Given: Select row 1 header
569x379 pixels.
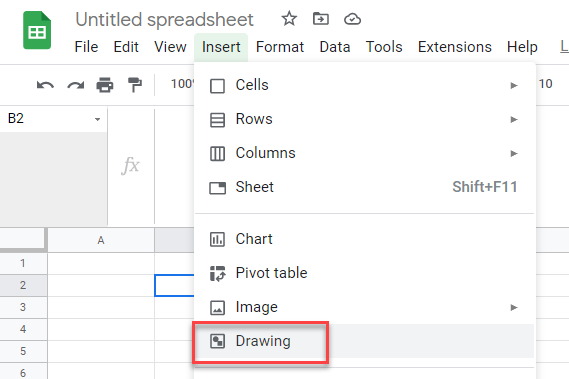Looking at the screenshot, I should click(23, 263).
